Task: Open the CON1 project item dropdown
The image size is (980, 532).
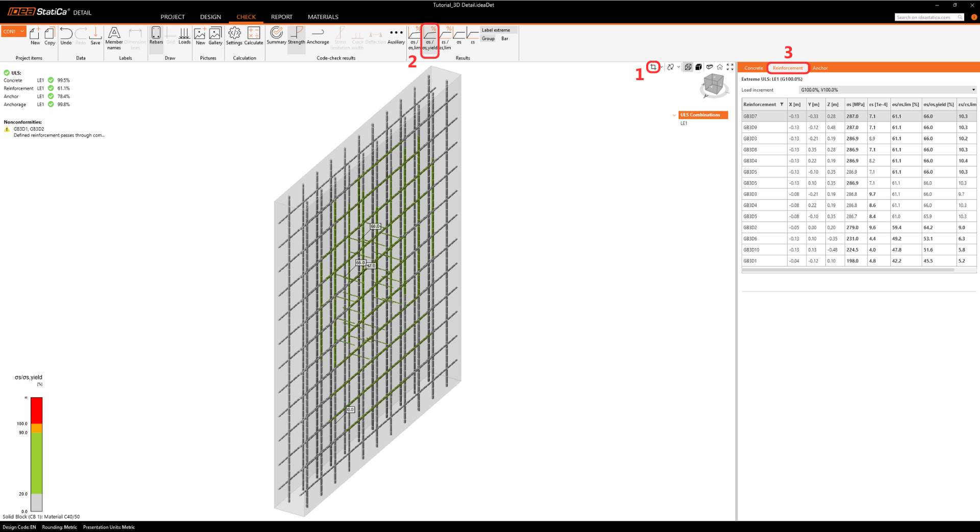Action: pyautogui.click(x=13, y=32)
